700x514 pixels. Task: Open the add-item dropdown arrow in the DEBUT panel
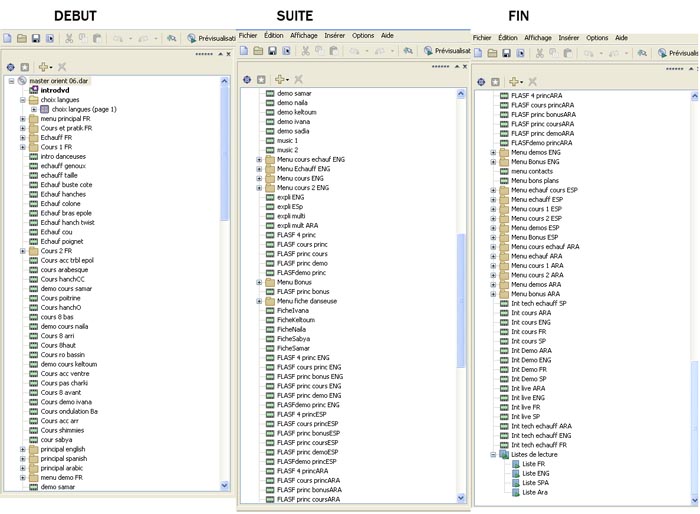pos(49,65)
